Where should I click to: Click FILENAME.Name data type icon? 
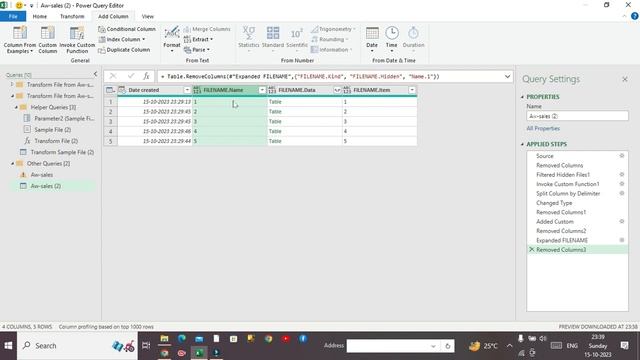(x=197, y=90)
